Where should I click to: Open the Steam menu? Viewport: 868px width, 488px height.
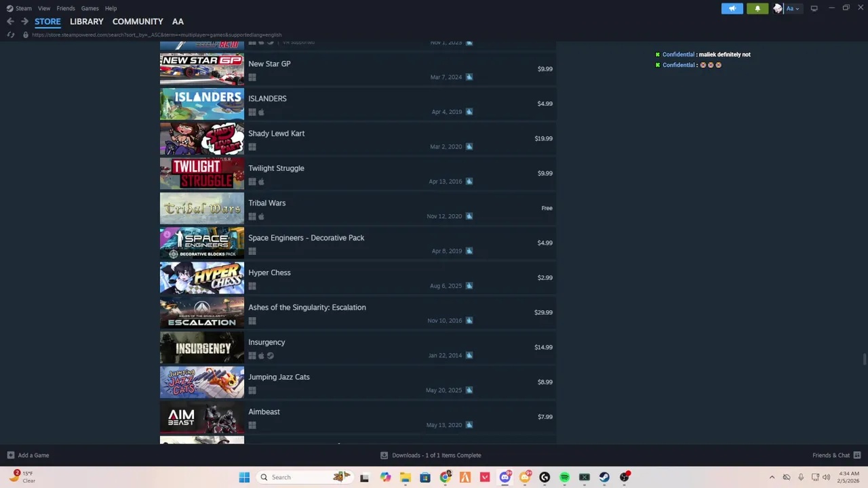click(x=19, y=8)
